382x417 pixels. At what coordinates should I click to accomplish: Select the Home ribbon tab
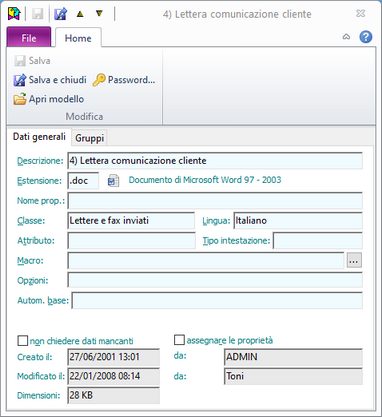[78, 38]
